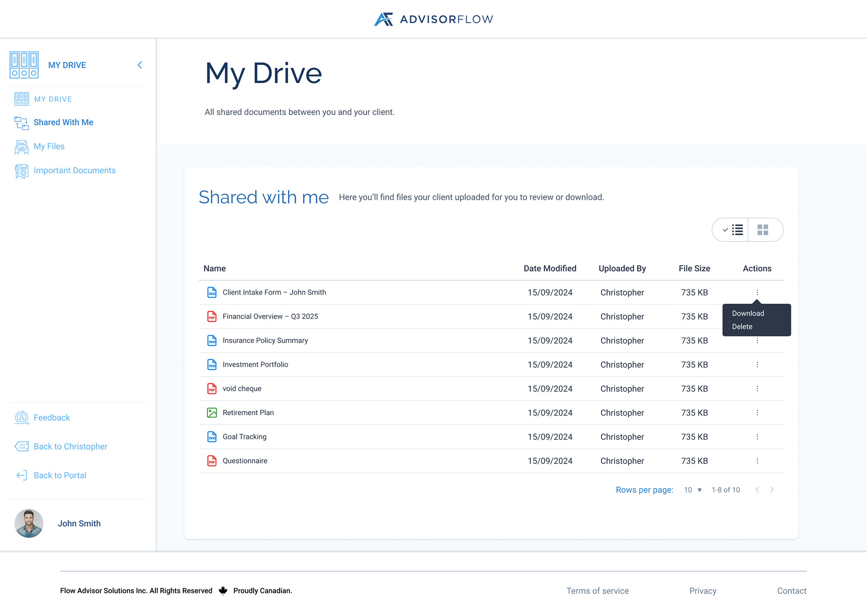Click the AdvisorFlow logo at the top
The image size is (867, 616).
tap(433, 19)
